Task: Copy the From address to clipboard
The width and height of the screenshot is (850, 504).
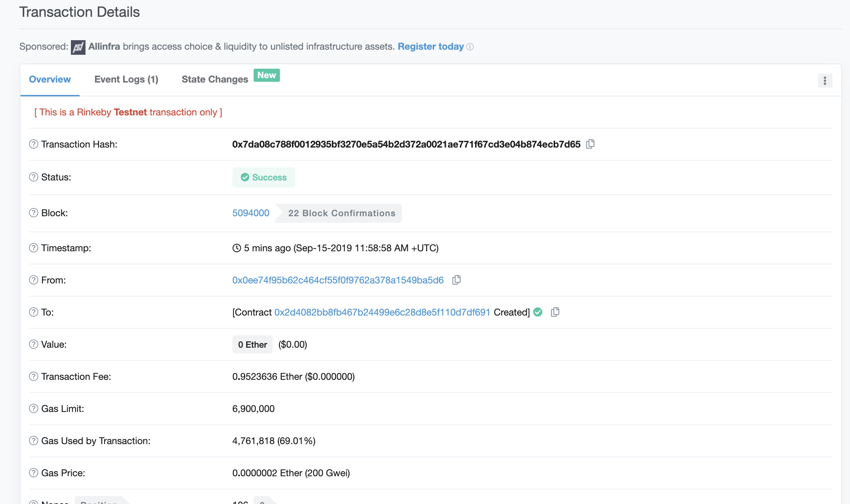Action: point(456,280)
